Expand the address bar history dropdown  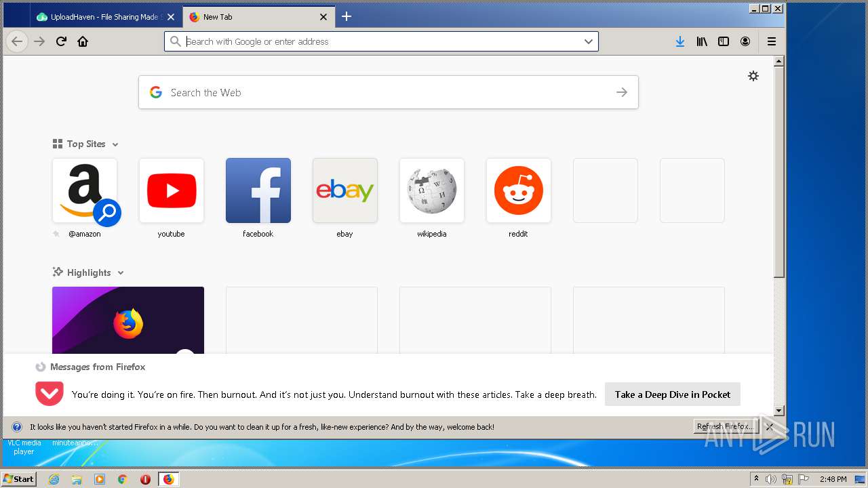point(588,41)
